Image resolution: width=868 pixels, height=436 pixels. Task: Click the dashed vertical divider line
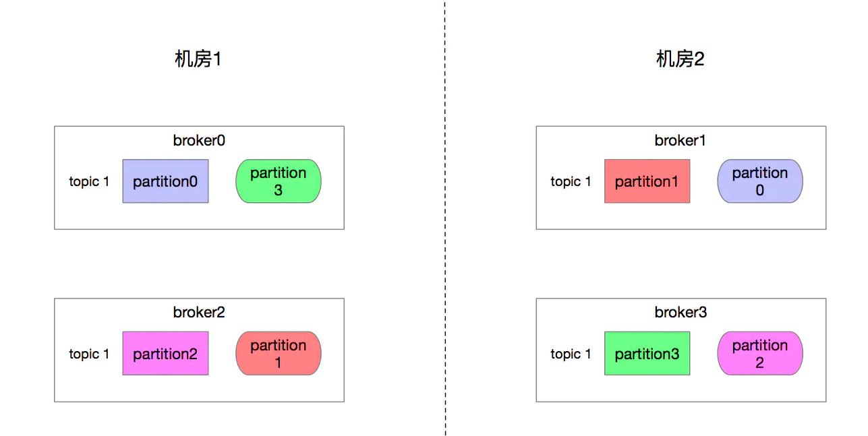point(445,218)
